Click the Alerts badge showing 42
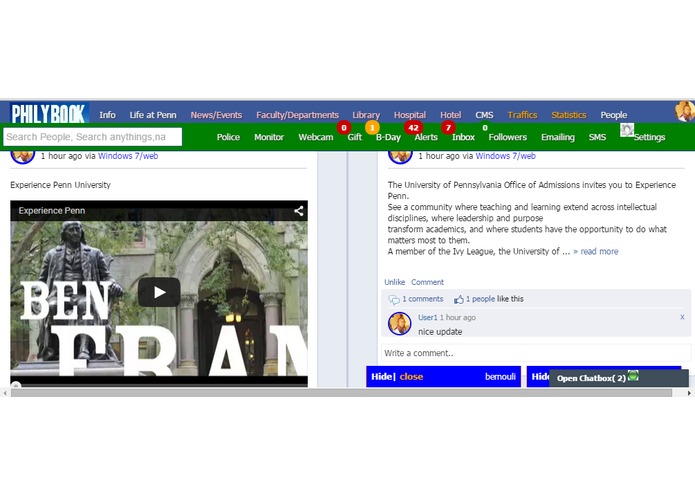Screen dimensions: 695x494 413,128
